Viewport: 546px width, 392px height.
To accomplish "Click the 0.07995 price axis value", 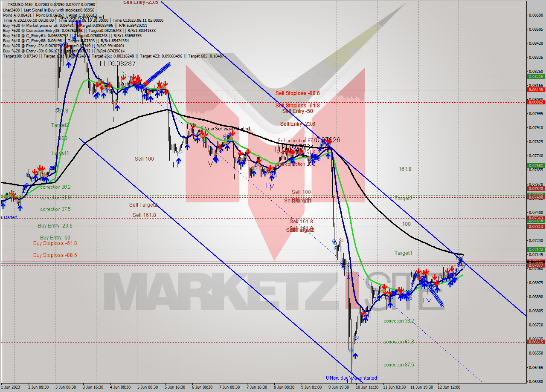I will point(536,114).
